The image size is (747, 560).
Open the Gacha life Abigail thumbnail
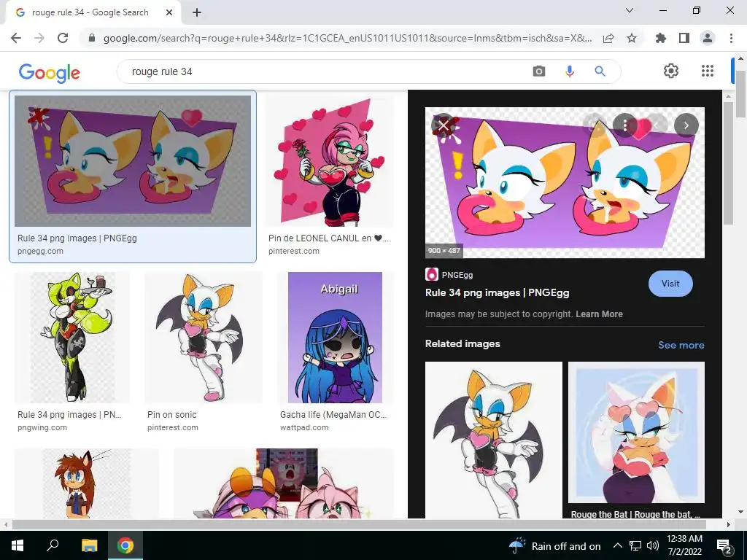[336, 337]
